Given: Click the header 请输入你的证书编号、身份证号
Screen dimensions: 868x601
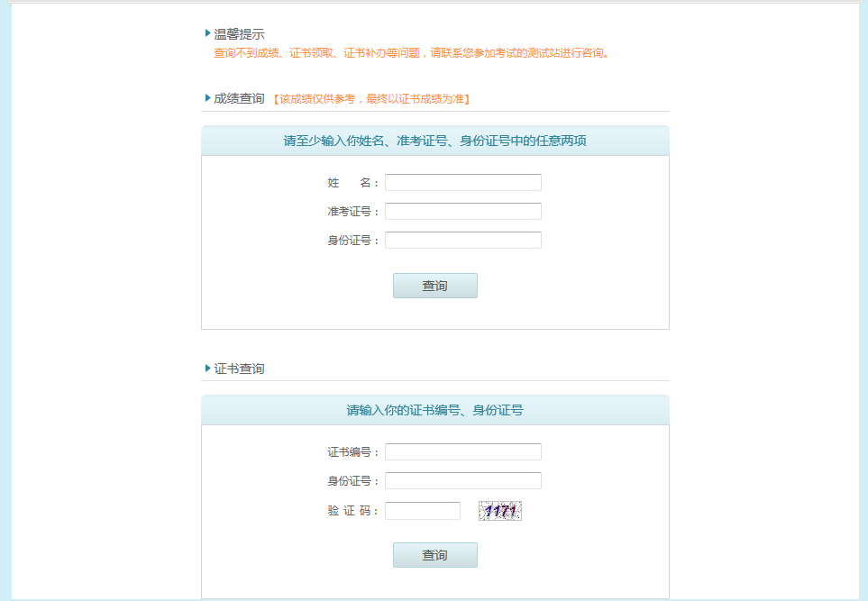Looking at the screenshot, I should [435, 410].
